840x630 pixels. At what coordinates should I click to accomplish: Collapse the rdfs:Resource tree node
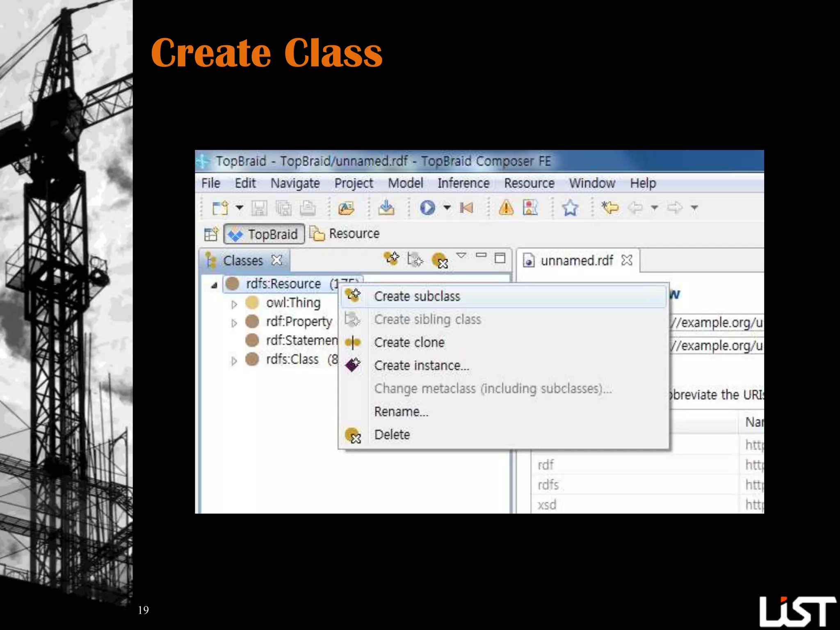click(x=214, y=285)
